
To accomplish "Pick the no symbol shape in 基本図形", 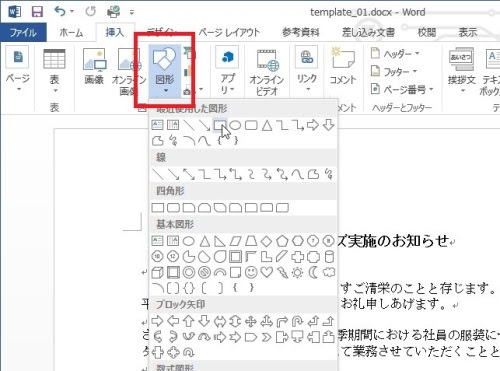I will [204, 272].
